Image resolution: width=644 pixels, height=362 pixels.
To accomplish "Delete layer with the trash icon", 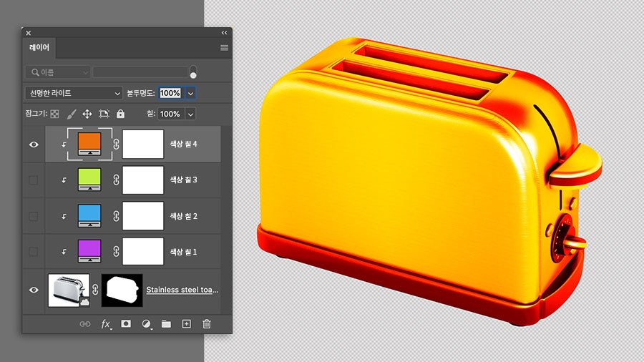I will (x=207, y=324).
